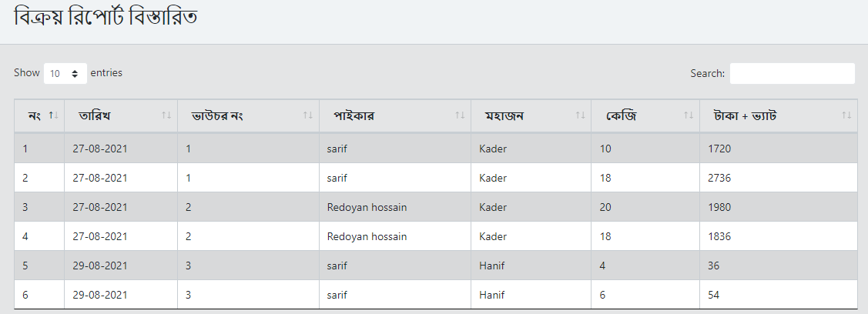
Task: Click amount 2736 in row 2
Action: click(719, 178)
